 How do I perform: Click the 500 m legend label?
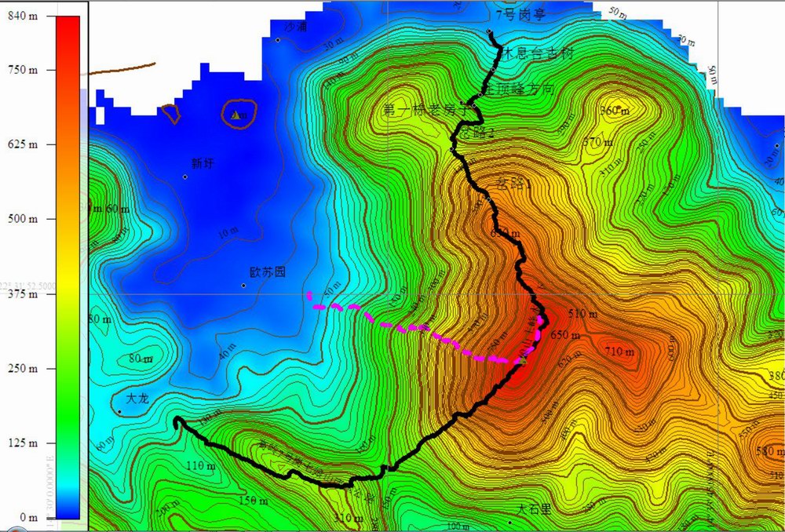pyautogui.click(x=23, y=219)
